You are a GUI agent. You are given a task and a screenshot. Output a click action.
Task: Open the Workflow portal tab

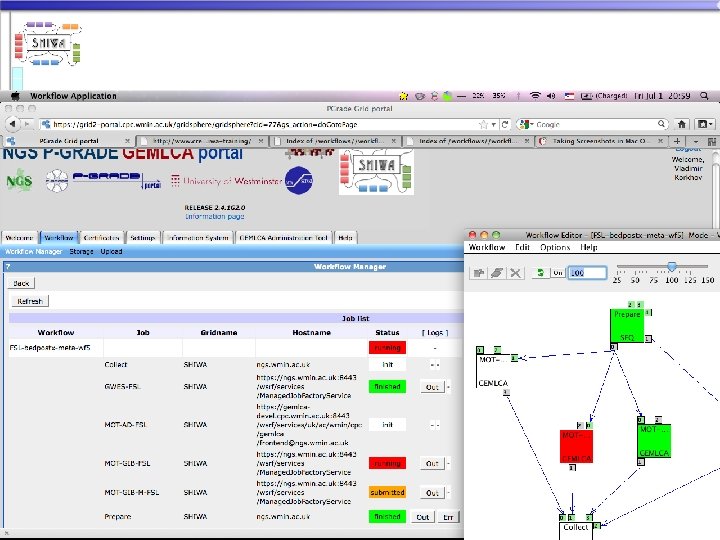59,237
